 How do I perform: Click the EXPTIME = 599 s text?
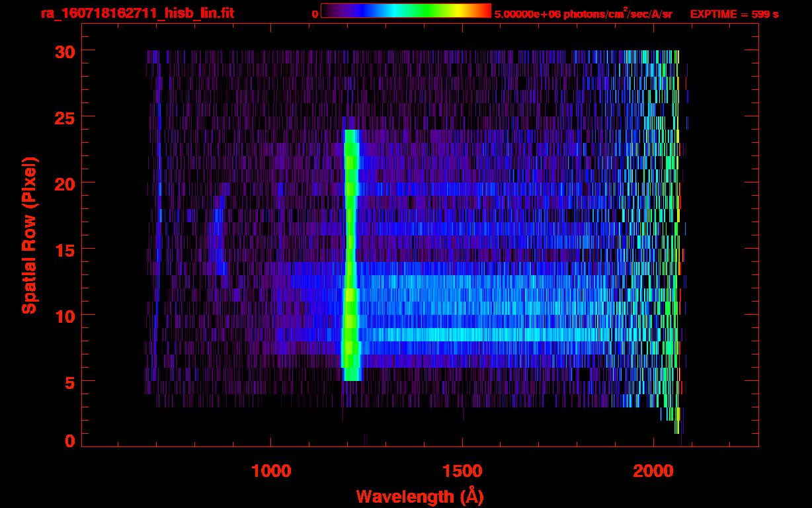(734, 14)
